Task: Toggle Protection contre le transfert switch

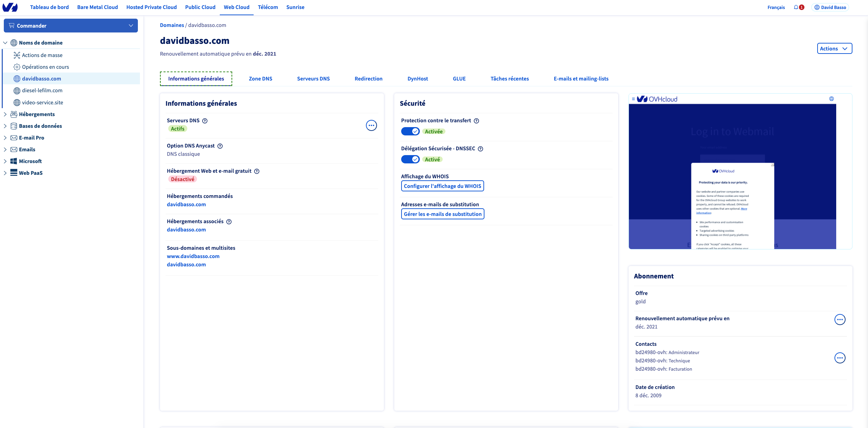Action: pos(410,131)
